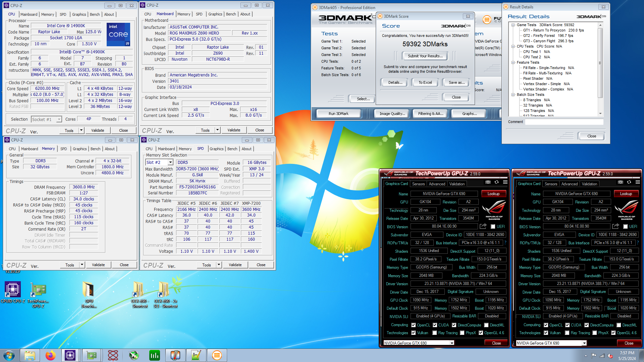Screen dimensions: 644x362
Task: Open the CPUID CPU-Z desktop shortcut
Action: pos(13,293)
